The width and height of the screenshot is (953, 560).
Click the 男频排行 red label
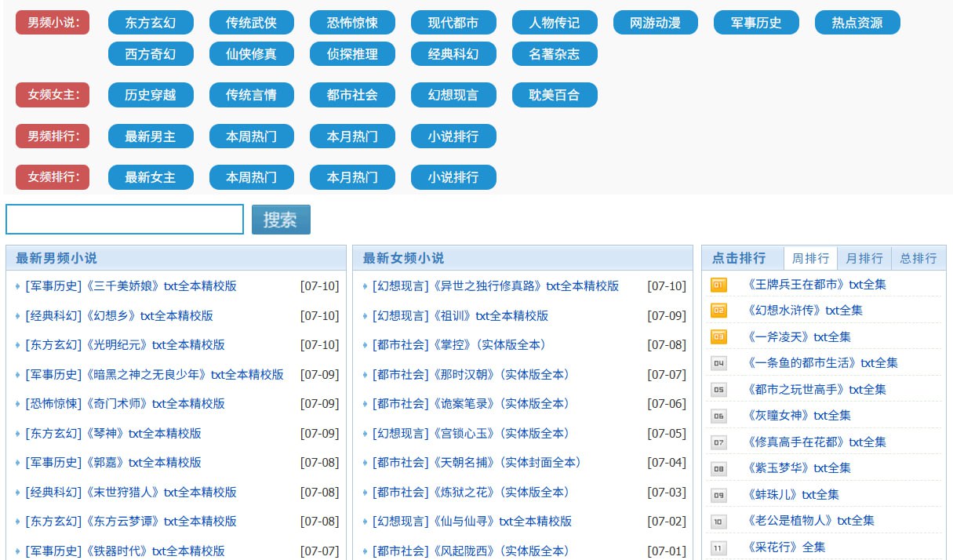[x=53, y=136]
